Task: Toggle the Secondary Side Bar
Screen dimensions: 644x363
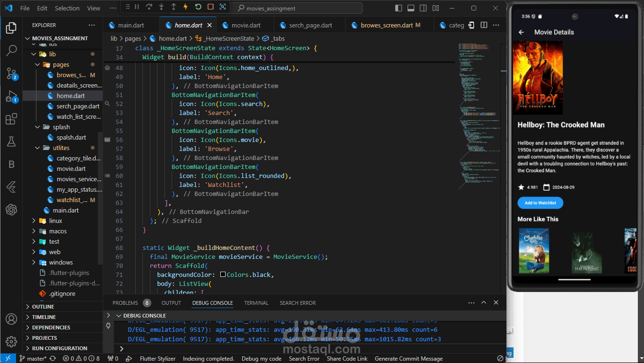Action: [x=423, y=8]
